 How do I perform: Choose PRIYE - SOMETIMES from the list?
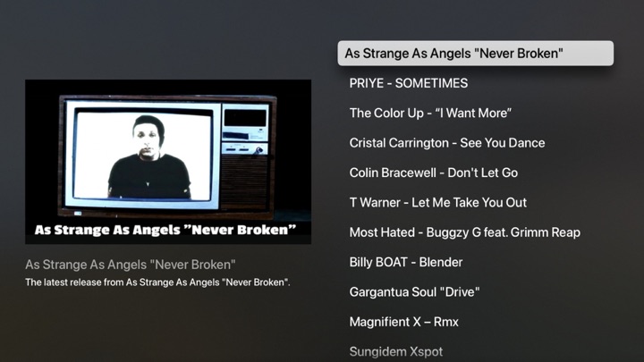(x=408, y=83)
